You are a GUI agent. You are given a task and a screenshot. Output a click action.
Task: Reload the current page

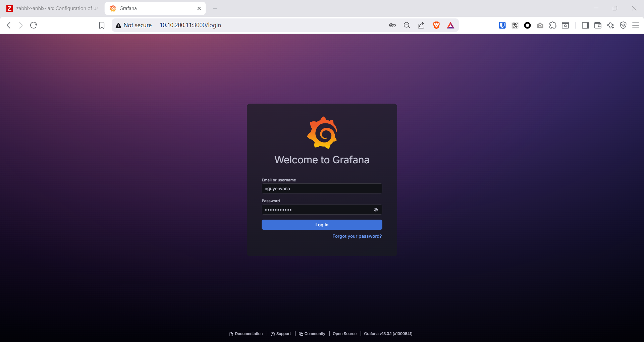coord(34,25)
